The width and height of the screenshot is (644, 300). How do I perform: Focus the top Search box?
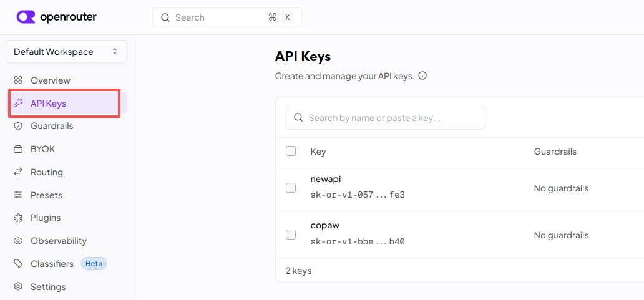click(227, 17)
